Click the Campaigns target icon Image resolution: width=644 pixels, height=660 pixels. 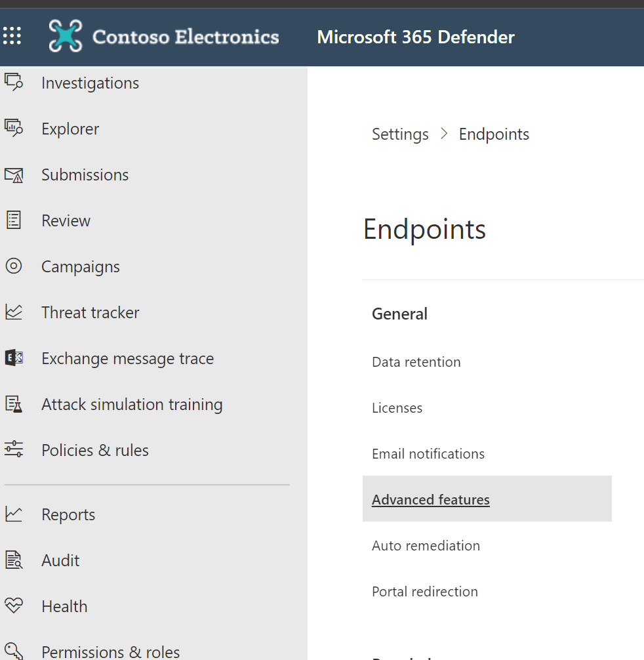14,266
